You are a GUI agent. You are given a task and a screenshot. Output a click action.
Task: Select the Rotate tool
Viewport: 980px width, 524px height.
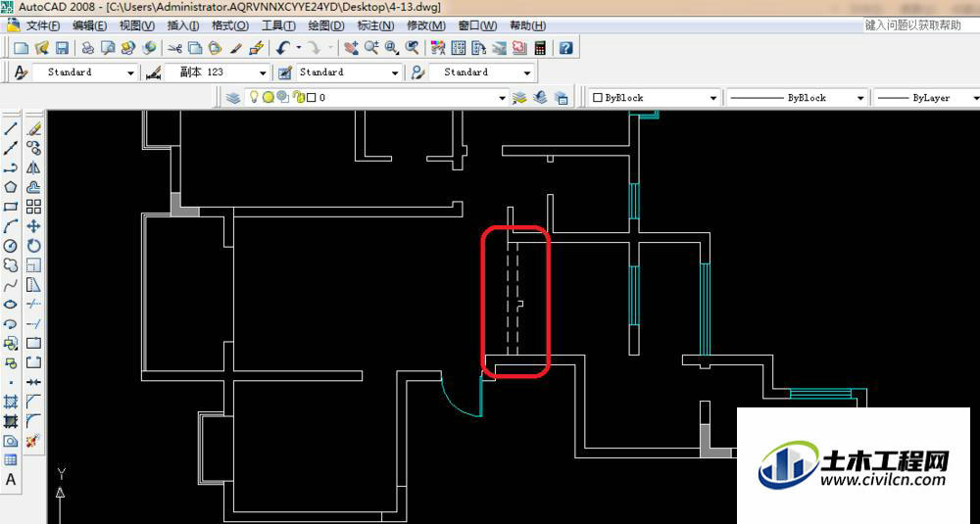pyautogui.click(x=33, y=246)
